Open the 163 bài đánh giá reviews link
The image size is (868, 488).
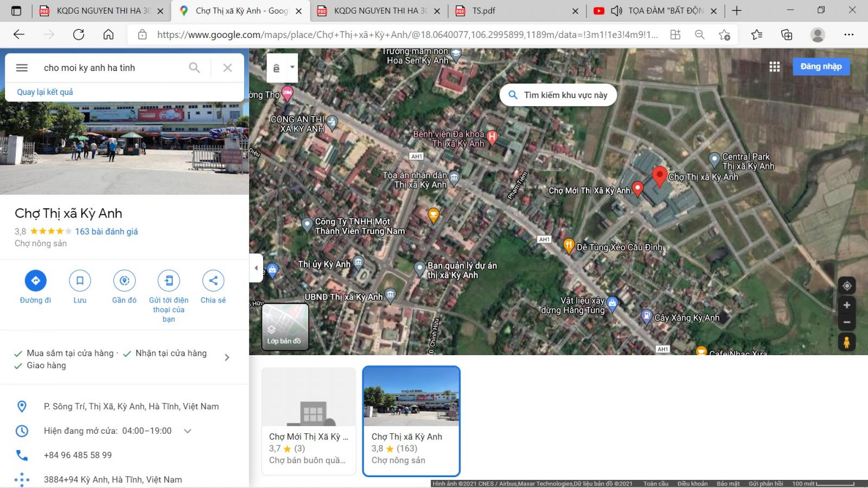106,232
